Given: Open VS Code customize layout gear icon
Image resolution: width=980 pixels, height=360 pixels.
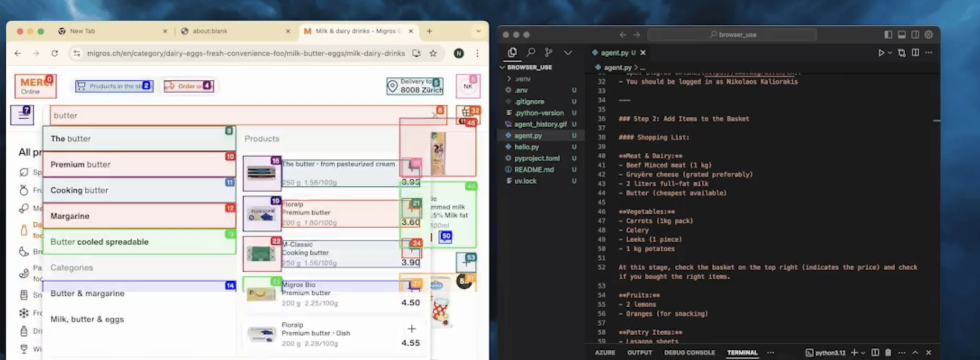Looking at the screenshot, I should 929,35.
